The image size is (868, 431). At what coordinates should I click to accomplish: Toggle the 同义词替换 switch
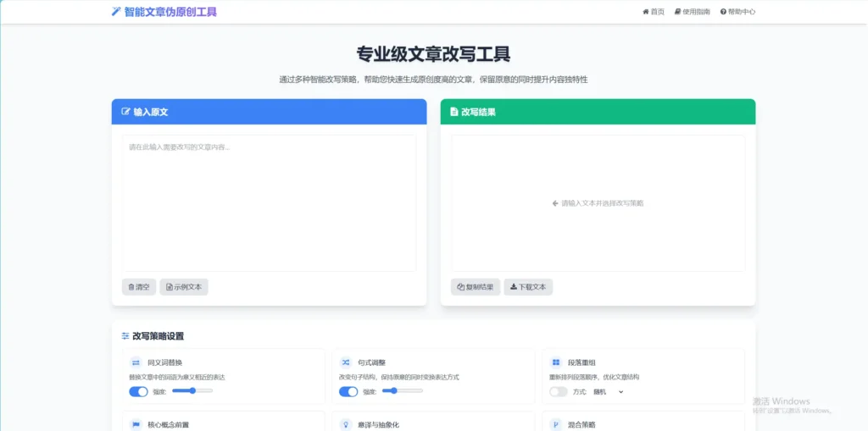click(138, 392)
